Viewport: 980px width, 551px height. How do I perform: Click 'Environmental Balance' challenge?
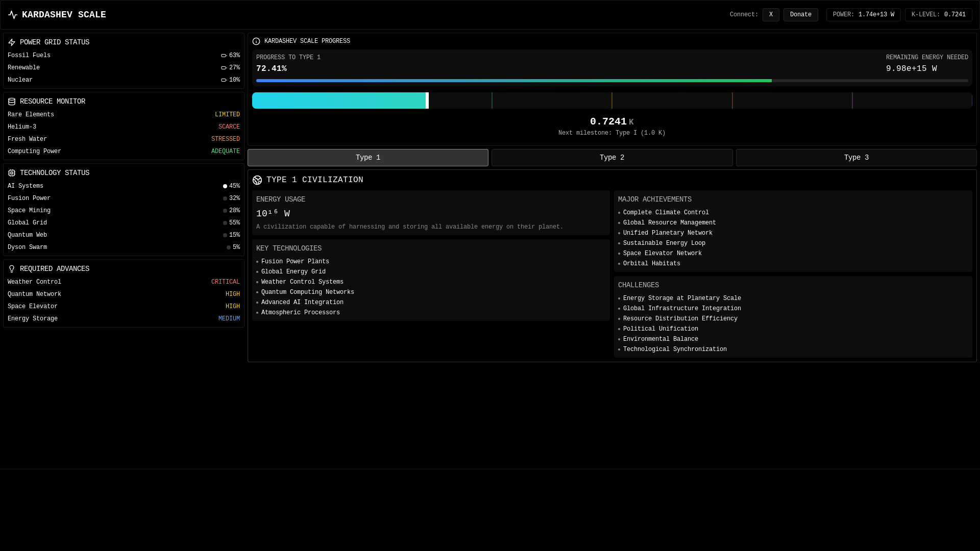click(660, 339)
